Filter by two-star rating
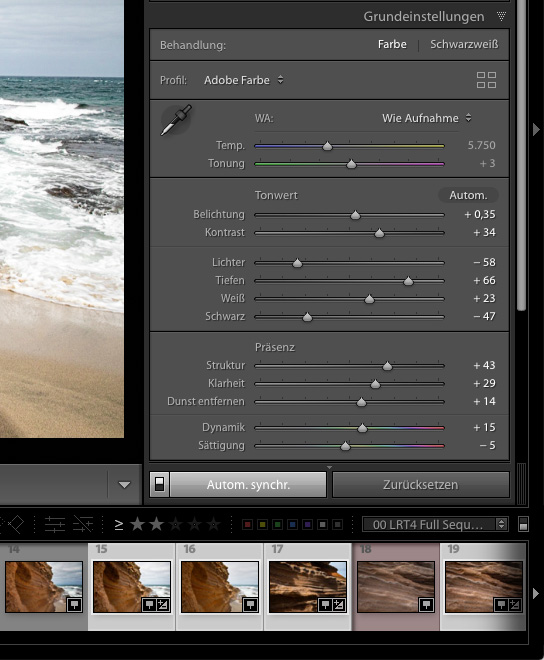Screen dimensions: 544x660 click(x=157, y=524)
